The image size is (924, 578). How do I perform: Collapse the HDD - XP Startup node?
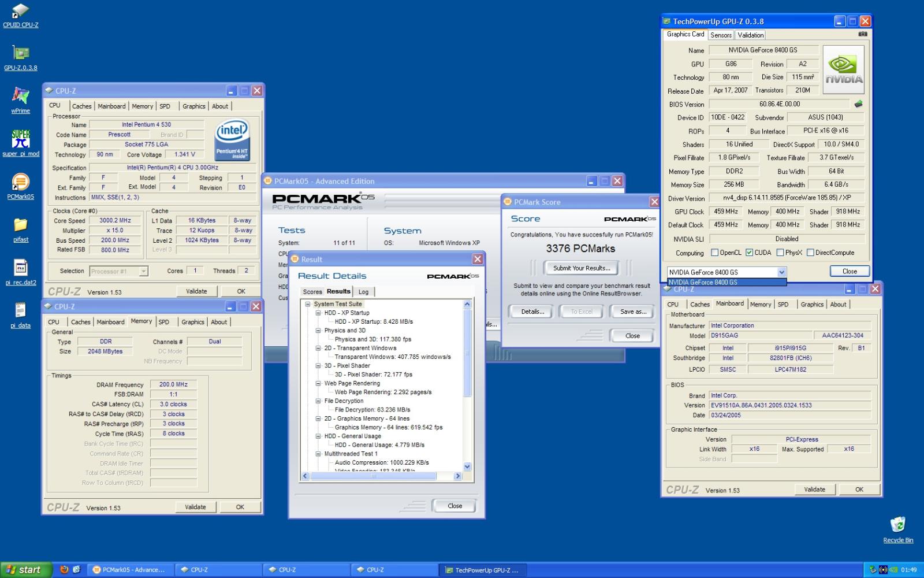[318, 313]
